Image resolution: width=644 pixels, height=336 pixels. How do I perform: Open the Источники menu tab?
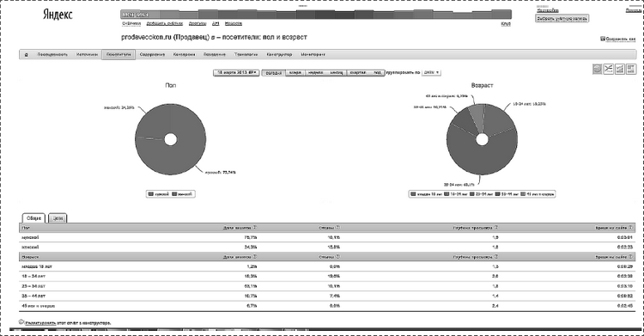tap(87, 54)
